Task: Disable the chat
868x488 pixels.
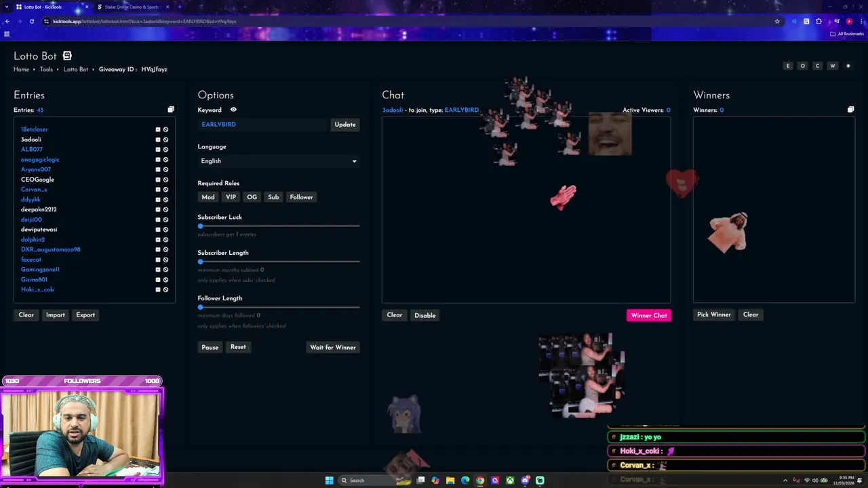Action: [x=425, y=315]
